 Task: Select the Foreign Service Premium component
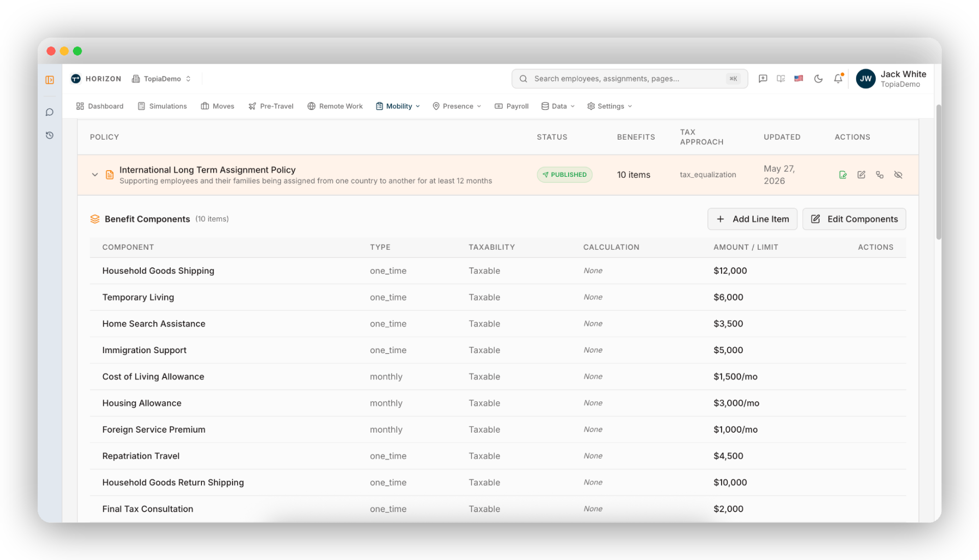click(153, 430)
